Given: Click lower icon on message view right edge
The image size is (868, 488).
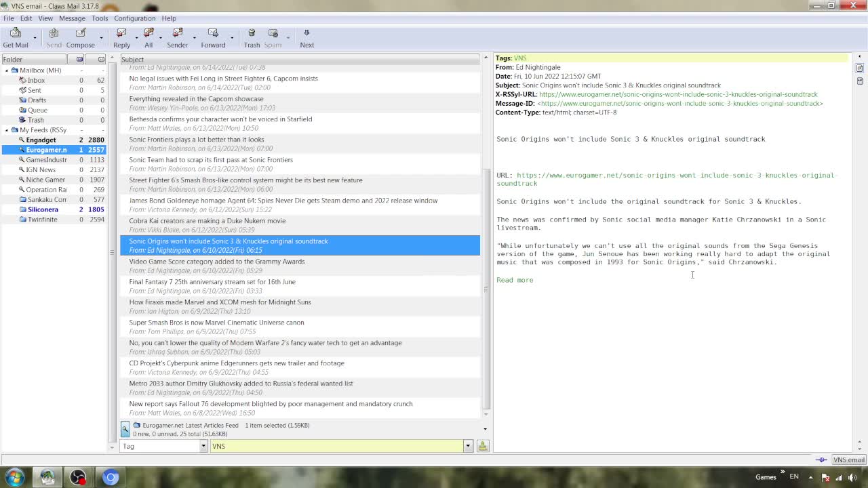Looking at the screenshot, I should 859,80.
